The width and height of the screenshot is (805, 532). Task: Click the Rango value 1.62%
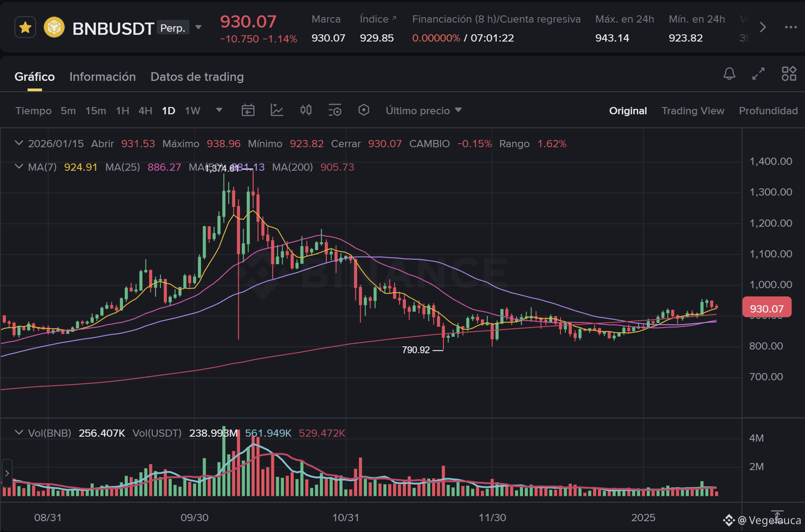tap(552, 144)
